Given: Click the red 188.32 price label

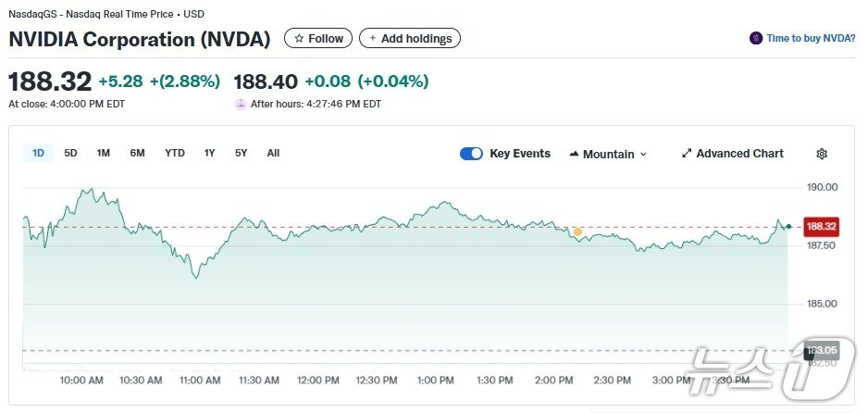Looking at the screenshot, I should point(822,226).
